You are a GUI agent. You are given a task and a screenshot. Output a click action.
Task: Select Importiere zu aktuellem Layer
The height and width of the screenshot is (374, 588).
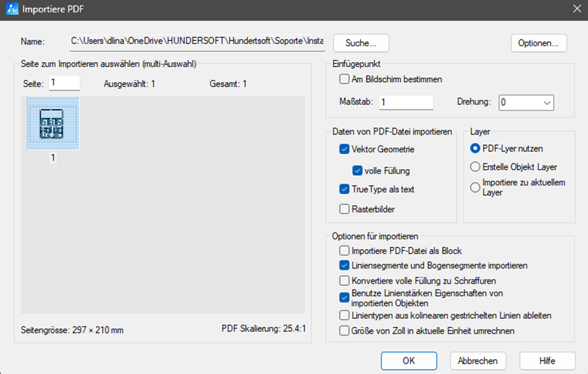pos(475,187)
